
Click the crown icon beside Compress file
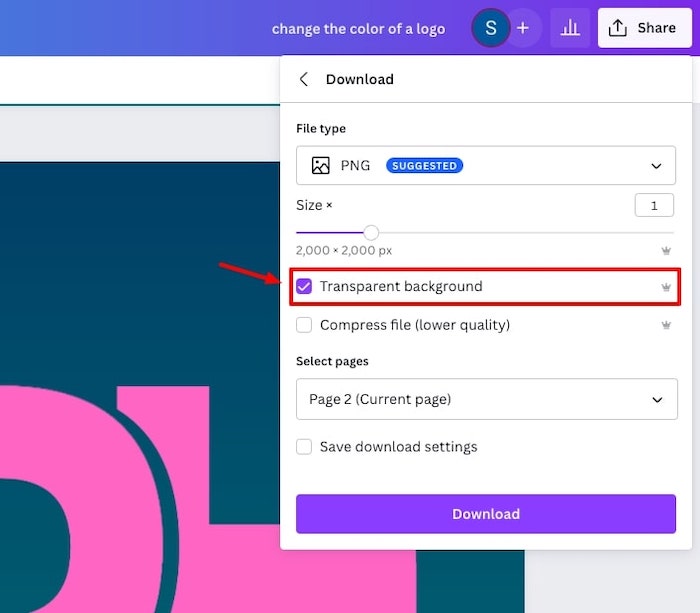(666, 325)
